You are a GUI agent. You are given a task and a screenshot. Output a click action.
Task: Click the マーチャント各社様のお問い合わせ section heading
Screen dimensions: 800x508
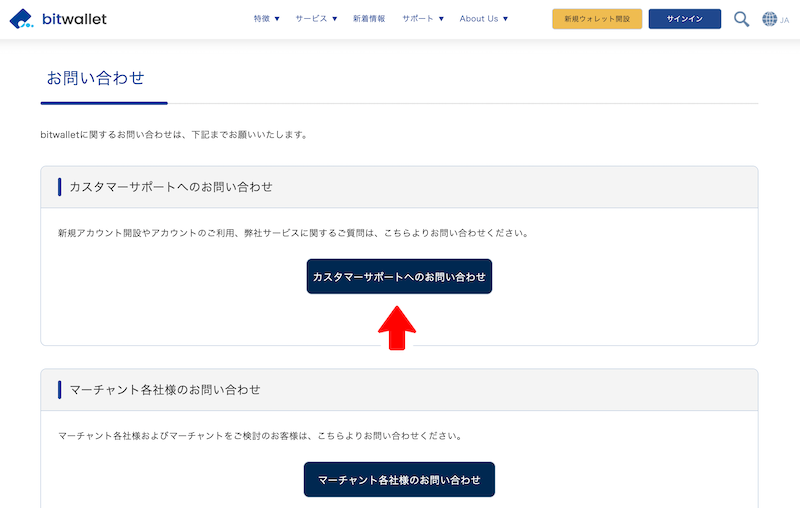tap(165, 390)
